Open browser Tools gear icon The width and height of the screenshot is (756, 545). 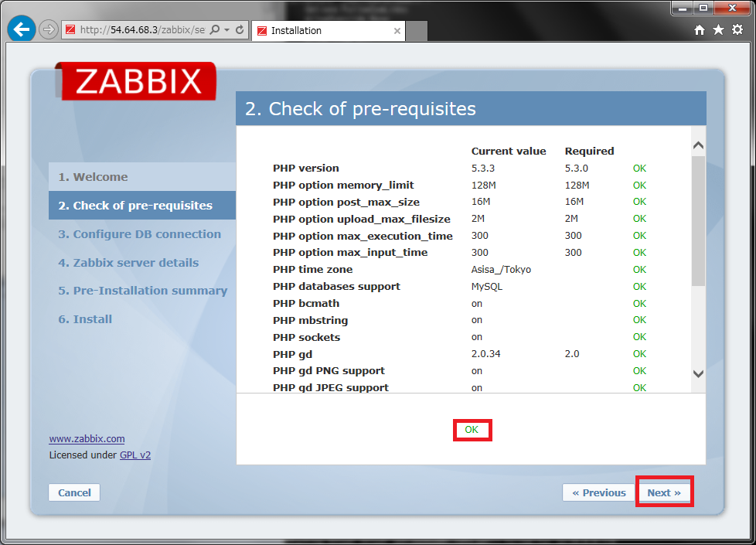pyautogui.click(x=737, y=30)
